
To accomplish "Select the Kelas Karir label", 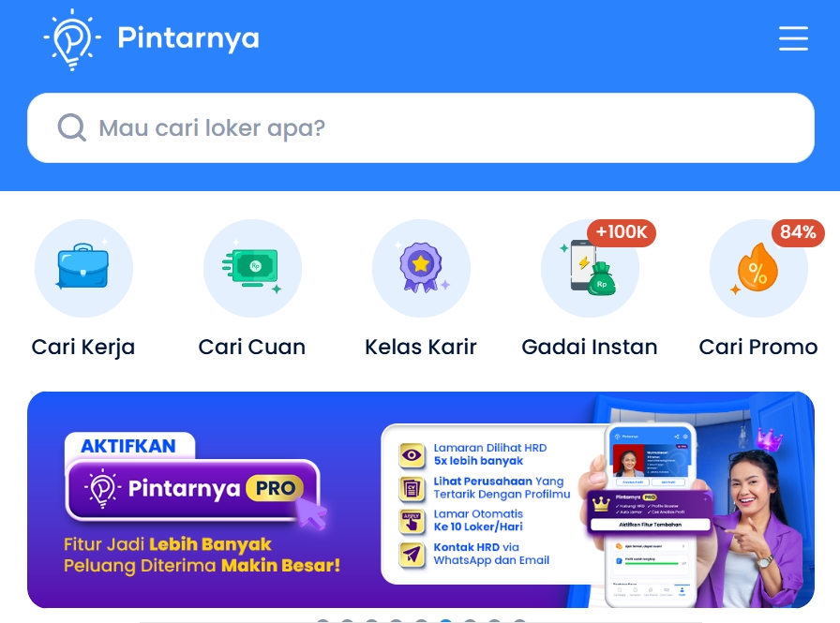I will pos(421,348).
